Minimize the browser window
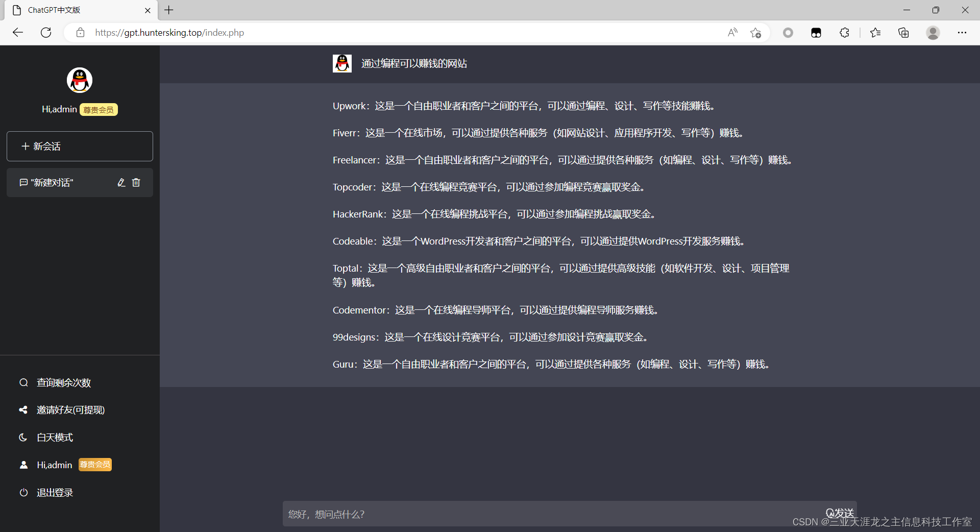Screen dimensions: 980x532 coord(906,10)
